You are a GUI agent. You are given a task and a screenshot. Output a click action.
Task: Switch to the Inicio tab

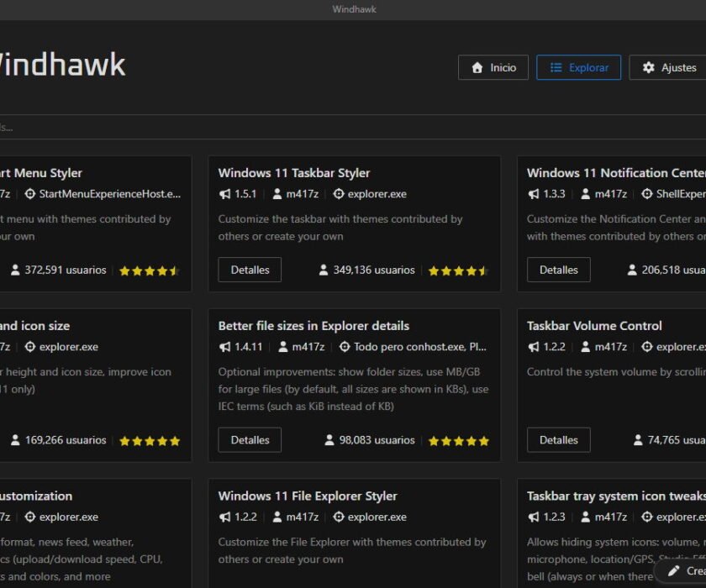click(x=493, y=67)
